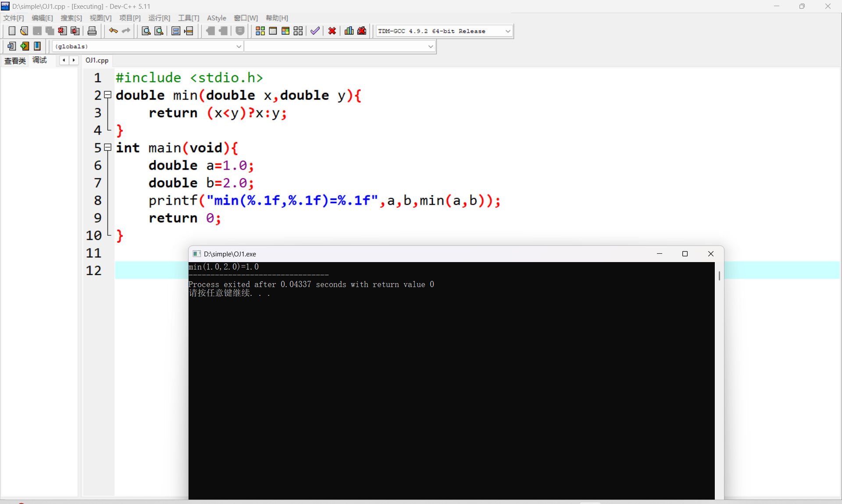The width and height of the screenshot is (842, 504).
Task: Open the empty members dropdown beside globals
Action: coord(430,46)
